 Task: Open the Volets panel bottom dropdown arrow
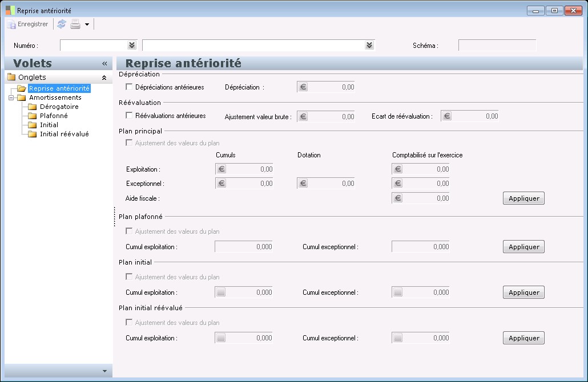pos(104,371)
